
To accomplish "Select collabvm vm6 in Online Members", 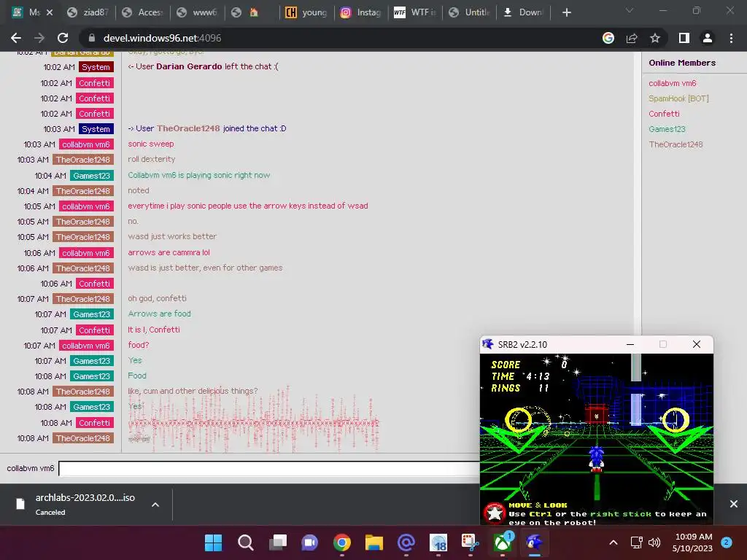I will click(672, 83).
